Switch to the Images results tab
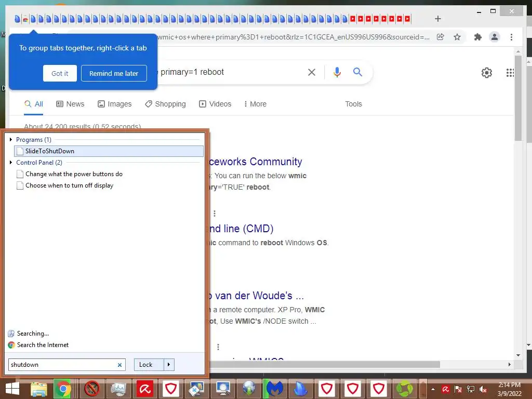532x399 pixels. pos(115,104)
